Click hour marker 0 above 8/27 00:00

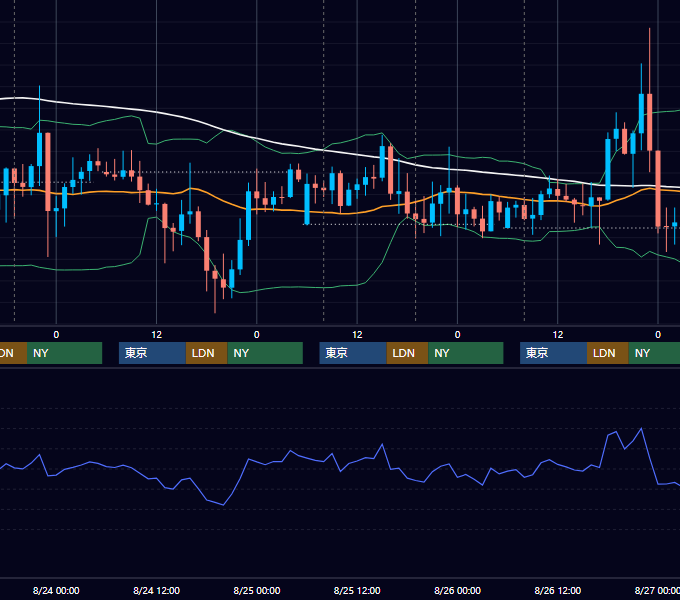tap(658, 334)
